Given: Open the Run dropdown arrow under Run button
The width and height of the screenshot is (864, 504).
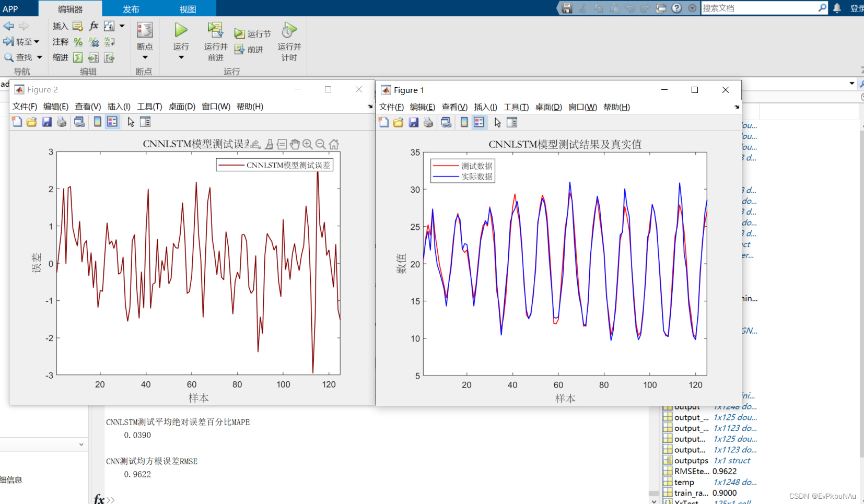Looking at the screenshot, I should coord(181,57).
